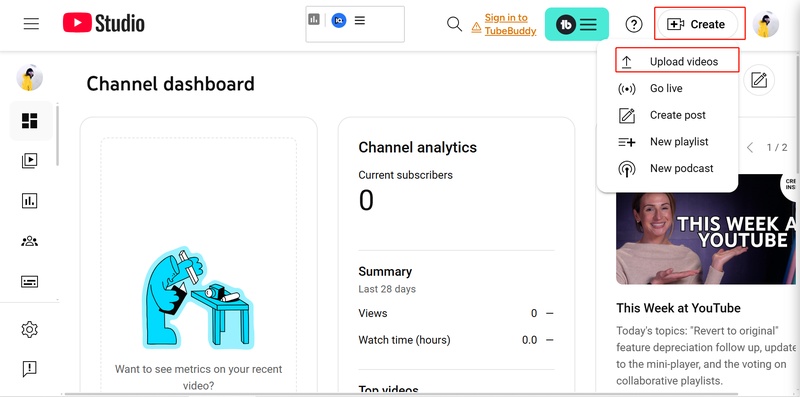Click the Channel dashboard heading
Screen dimensions: 800x397
(x=170, y=84)
